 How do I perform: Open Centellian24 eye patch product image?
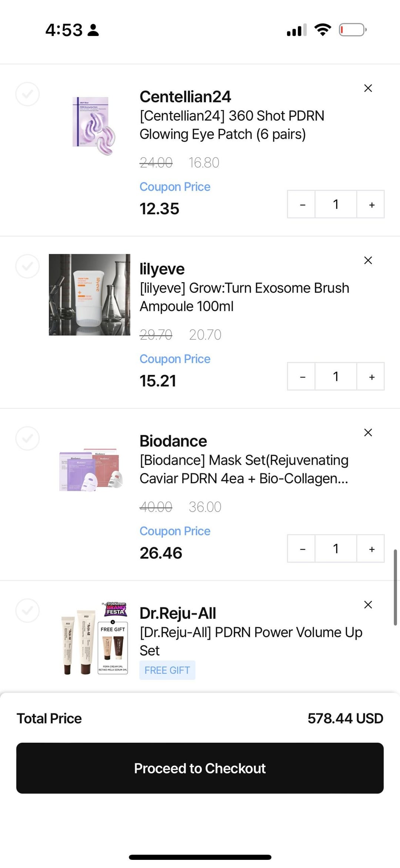coord(93,125)
